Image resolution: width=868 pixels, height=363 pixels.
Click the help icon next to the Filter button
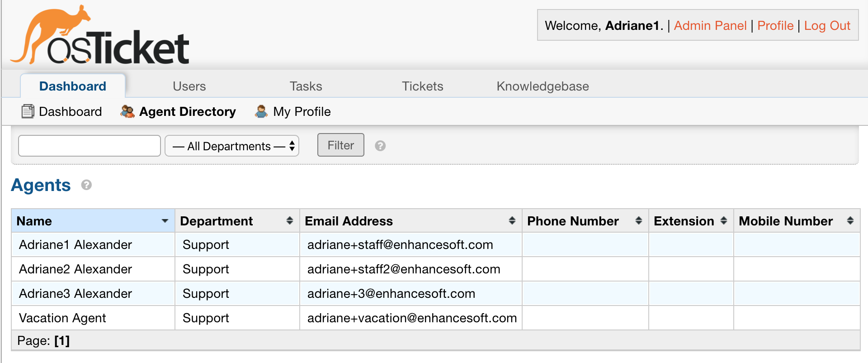(381, 146)
